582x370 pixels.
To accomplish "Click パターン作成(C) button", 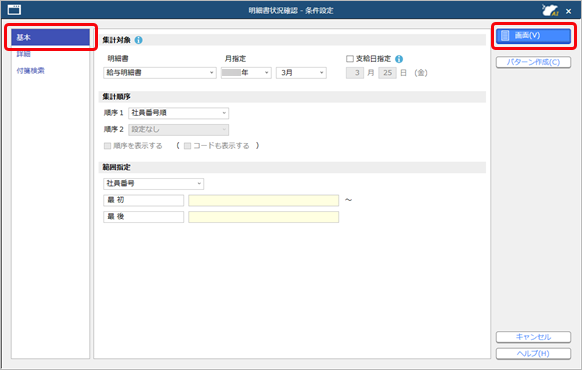I will pos(533,62).
